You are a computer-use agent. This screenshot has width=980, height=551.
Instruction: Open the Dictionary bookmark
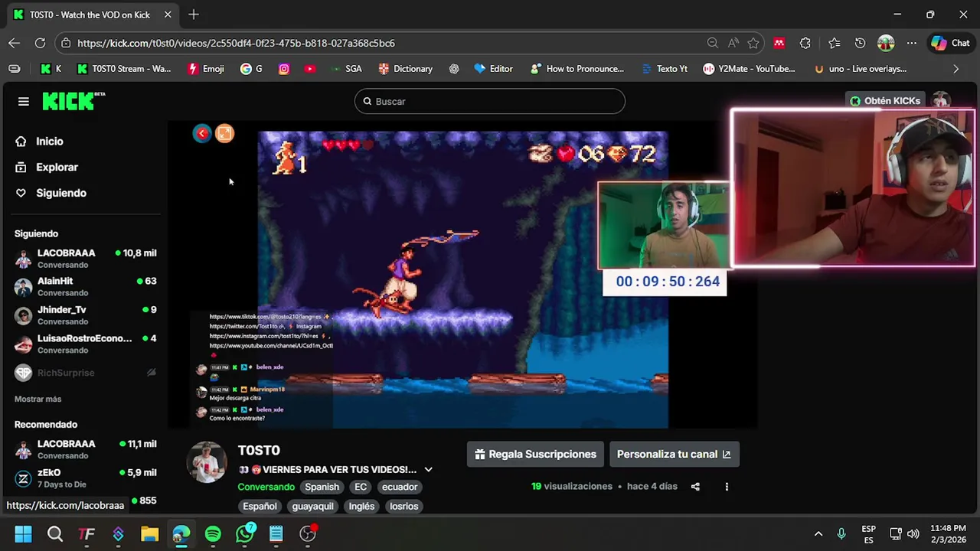[x=406, y=69]
